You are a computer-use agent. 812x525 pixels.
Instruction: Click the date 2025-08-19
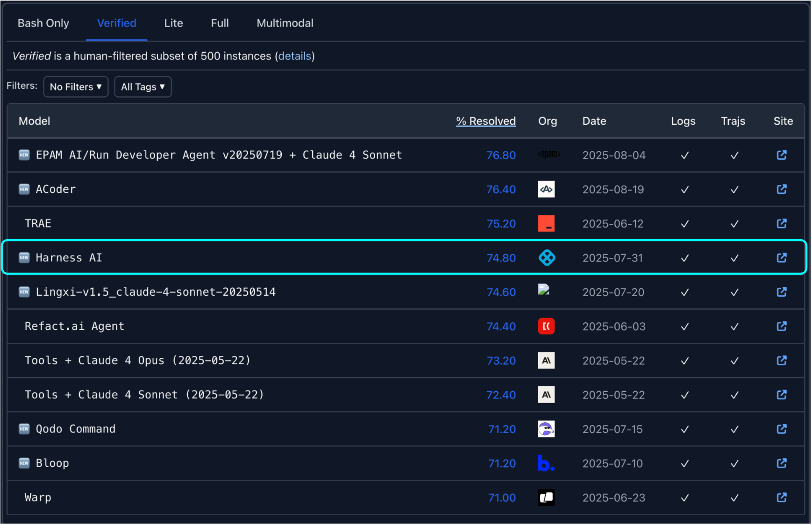613,189
